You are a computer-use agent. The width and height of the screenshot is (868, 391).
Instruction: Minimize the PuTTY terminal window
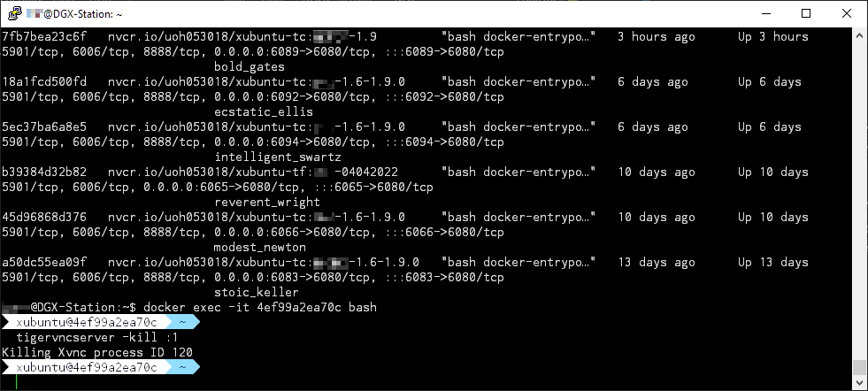[x=764, y=14]
